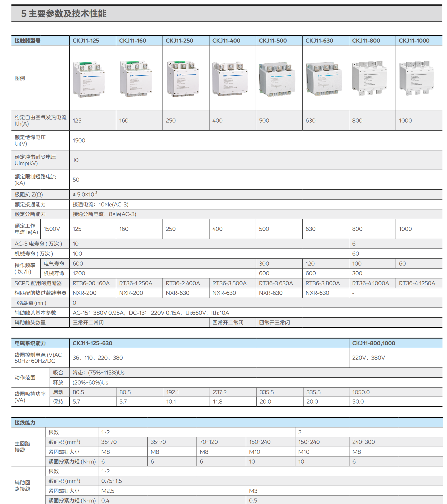Viewport: 447px width, 504px height.
Task: Click the tightening torque value "0.4"
Action: pos(105,501)
